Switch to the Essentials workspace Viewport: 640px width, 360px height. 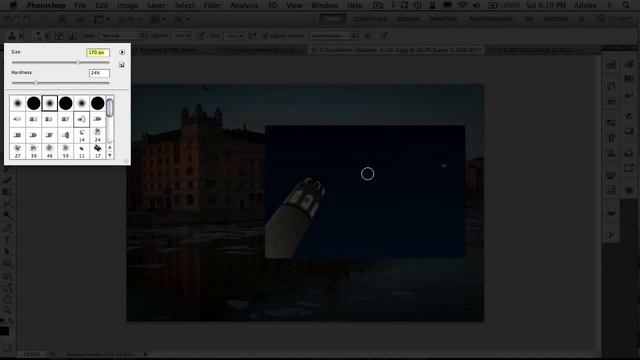(x=371, y=19)
